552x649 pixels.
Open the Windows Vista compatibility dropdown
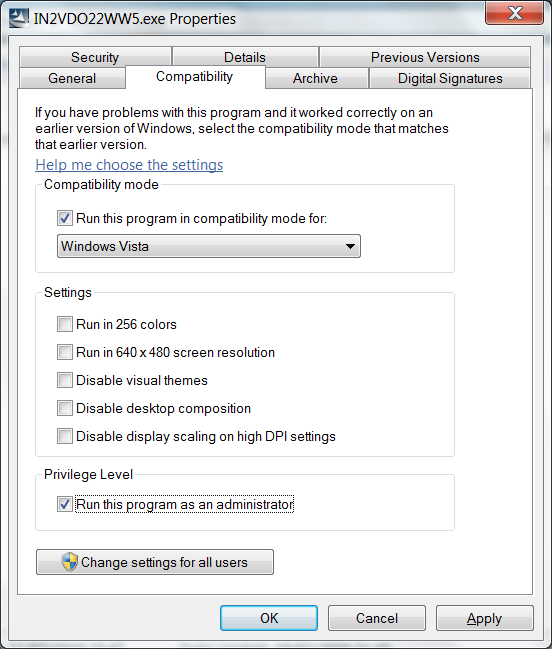point(209,246)
